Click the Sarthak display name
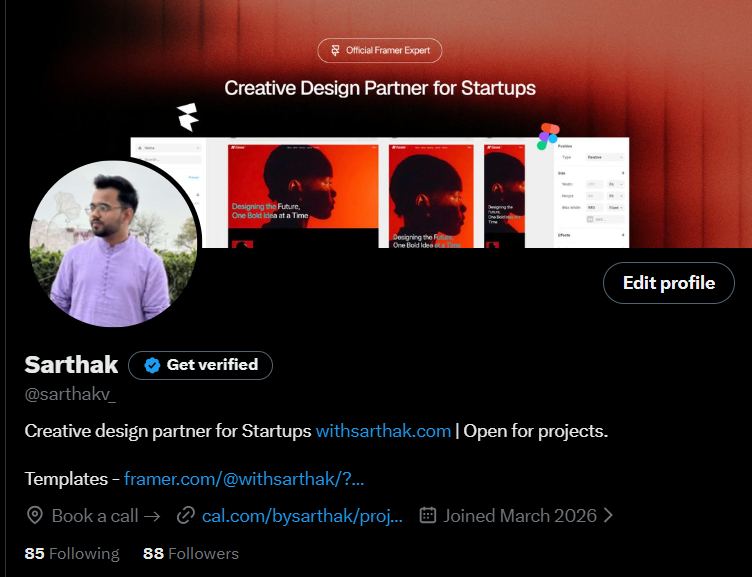752x577 pixels. pos(71,365)
